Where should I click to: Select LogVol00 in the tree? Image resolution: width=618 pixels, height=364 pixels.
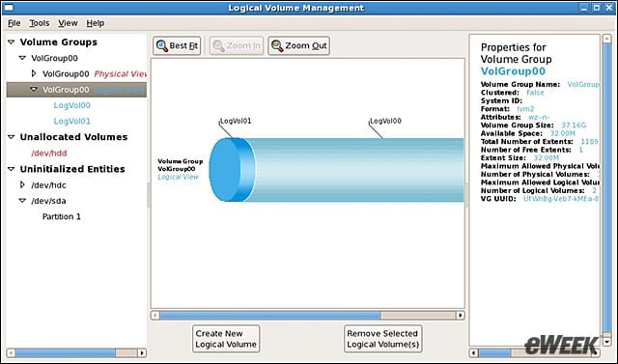(x=72, y=105)
